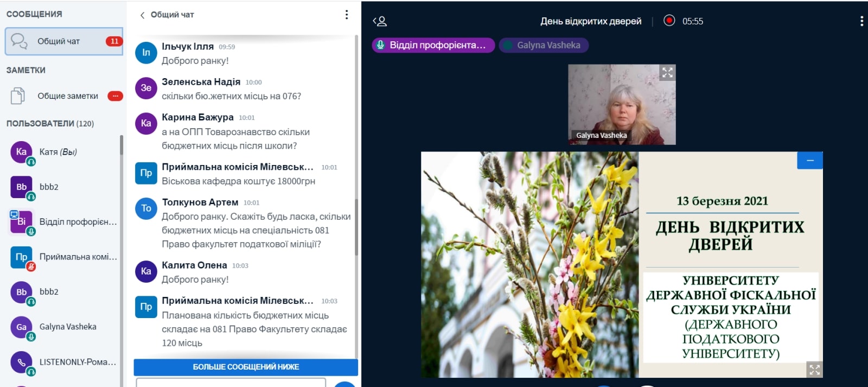Click the red badge beside Общие заметки
Screen dimensions: 868x387
(x=115, y=96)
